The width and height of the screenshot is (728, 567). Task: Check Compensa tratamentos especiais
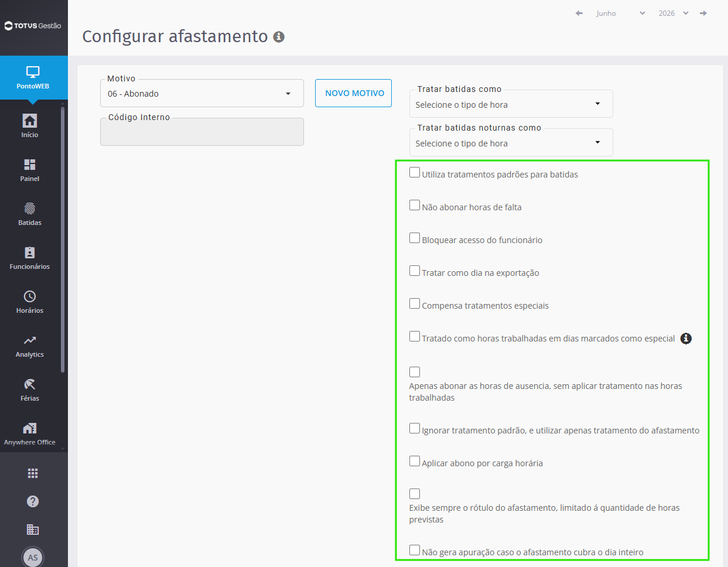[x=415, y=304]
